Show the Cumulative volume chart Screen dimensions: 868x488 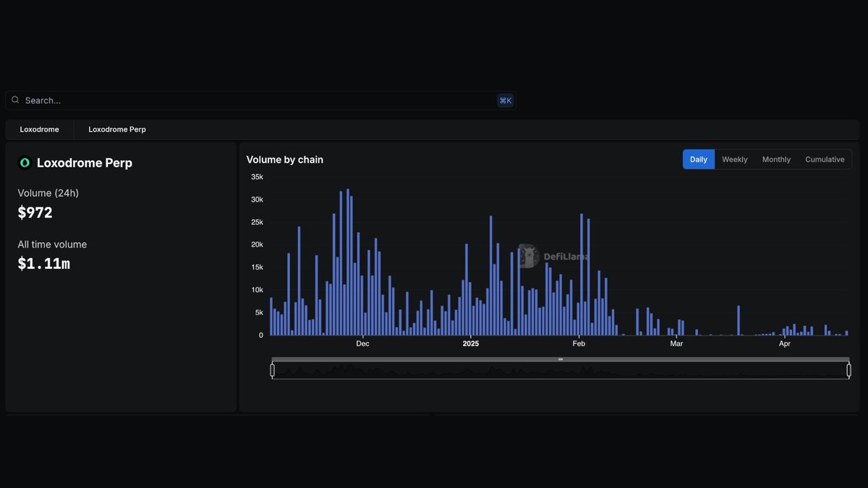coord(825,159)
